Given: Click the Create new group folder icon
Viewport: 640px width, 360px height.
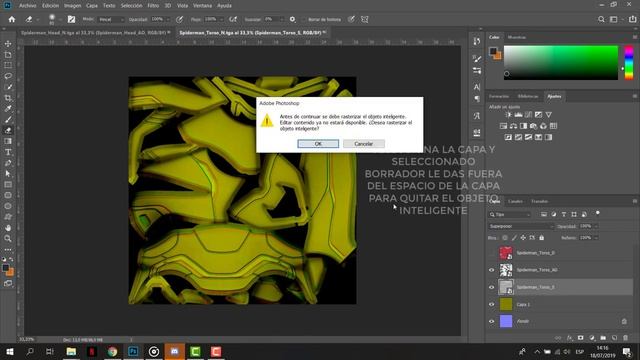Looking at the screenshot, I should (x=603, y=338).
